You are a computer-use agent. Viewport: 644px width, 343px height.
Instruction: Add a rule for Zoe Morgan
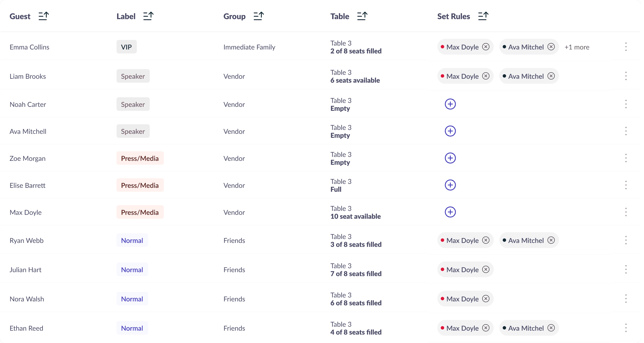click(450, 158)
